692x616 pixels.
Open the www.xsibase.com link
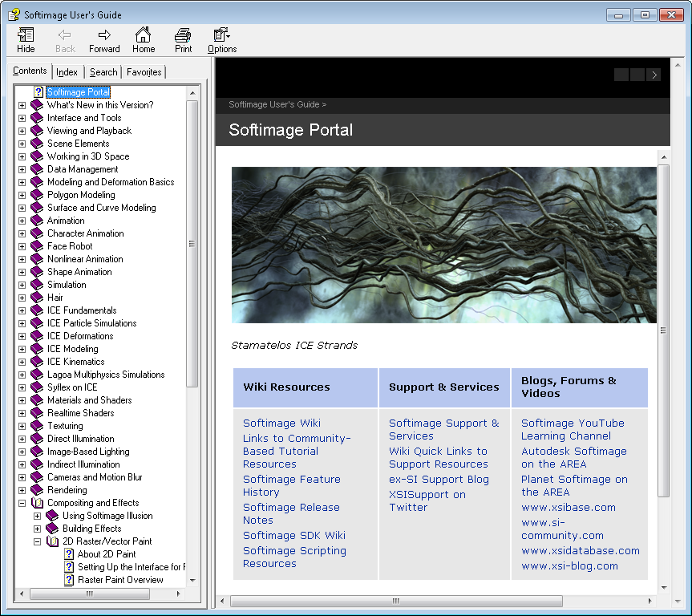pos(569,507)
